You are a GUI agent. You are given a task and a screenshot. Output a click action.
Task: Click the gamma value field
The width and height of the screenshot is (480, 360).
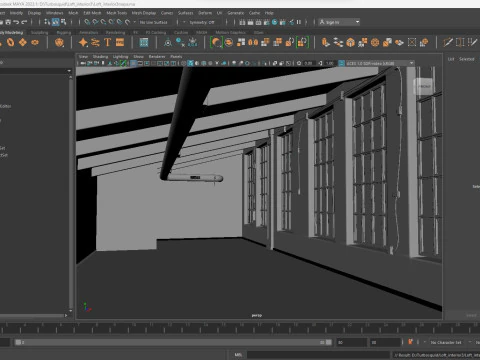coord(330,63)
